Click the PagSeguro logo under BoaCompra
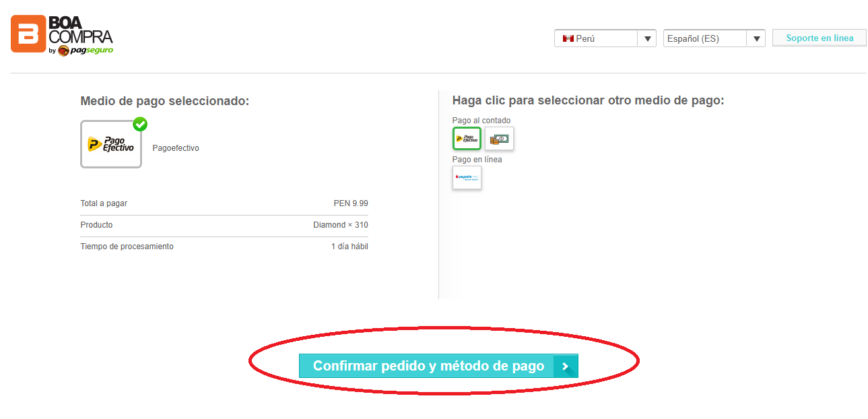 (x=86, y=51)
